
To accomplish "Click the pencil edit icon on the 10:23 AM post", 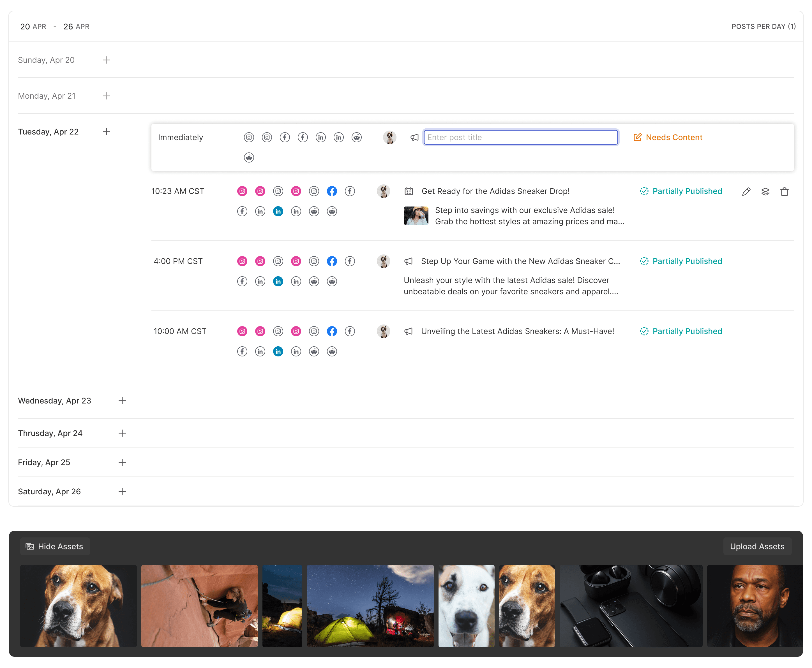I will (x=746, y=192).
